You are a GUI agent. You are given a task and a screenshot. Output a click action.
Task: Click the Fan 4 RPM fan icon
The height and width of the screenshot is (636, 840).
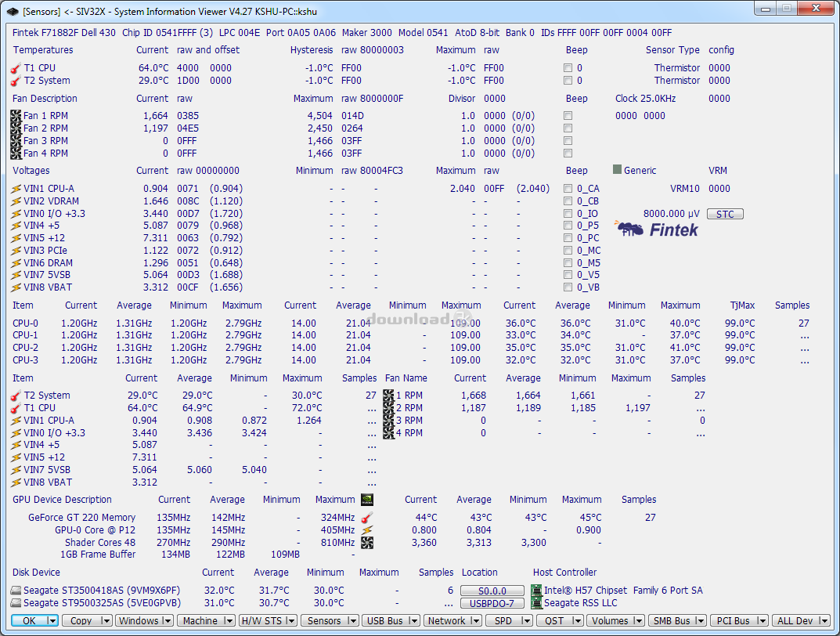[16, 154]
